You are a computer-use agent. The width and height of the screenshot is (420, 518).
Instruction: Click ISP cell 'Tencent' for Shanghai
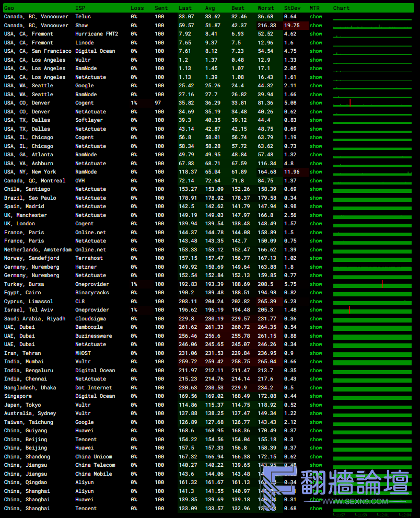pos(86,509)
